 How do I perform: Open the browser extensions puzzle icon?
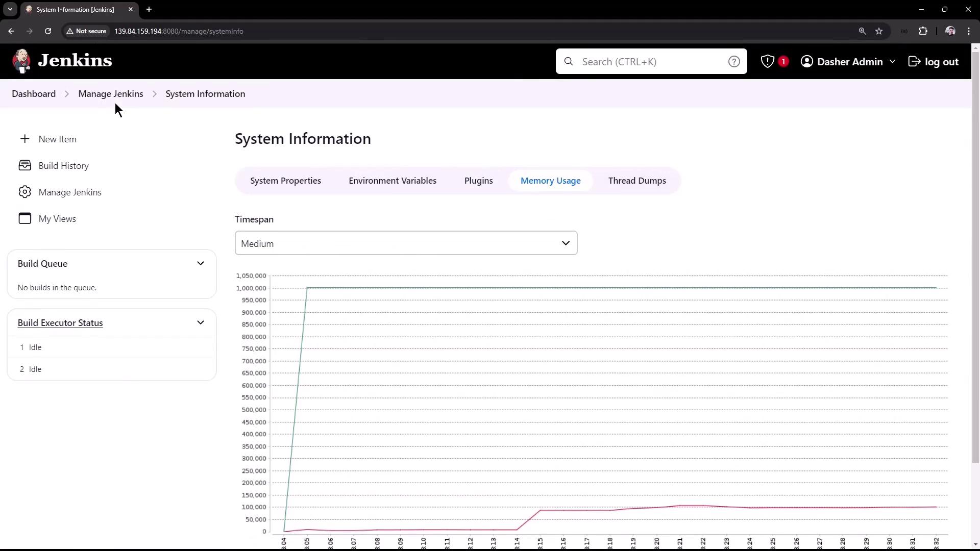point(923,31)
